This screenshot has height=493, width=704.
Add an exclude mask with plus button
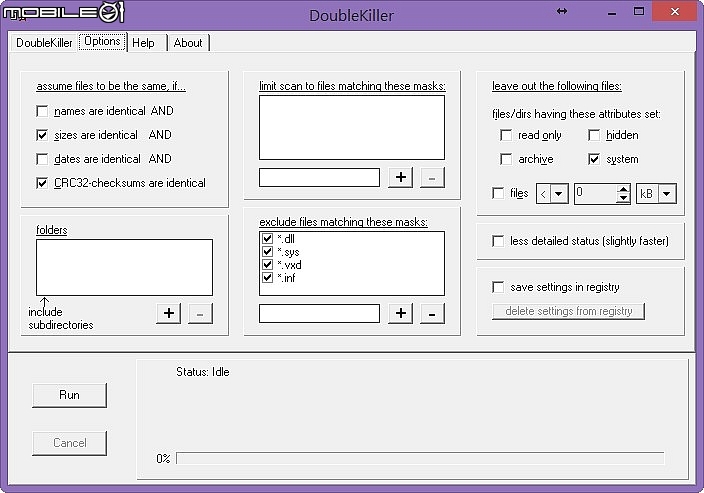[400, 313]
